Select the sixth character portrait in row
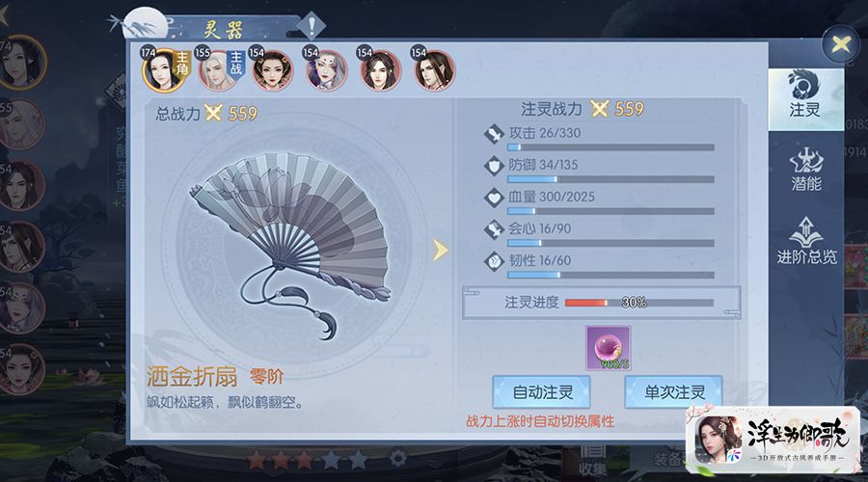 point(435,70)
